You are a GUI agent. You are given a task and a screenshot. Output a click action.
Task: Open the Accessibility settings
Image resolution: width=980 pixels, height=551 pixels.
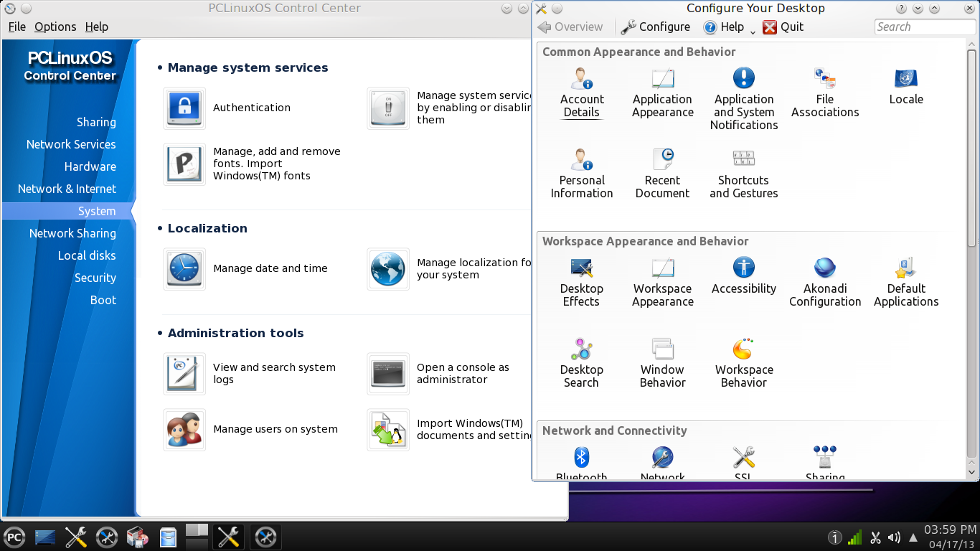coord(744,276)
